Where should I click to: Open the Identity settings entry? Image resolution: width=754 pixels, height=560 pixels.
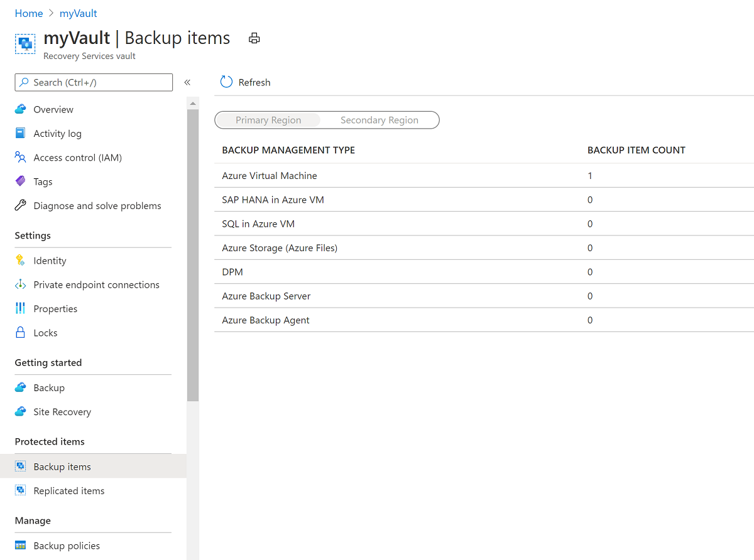tap(50, 260)
